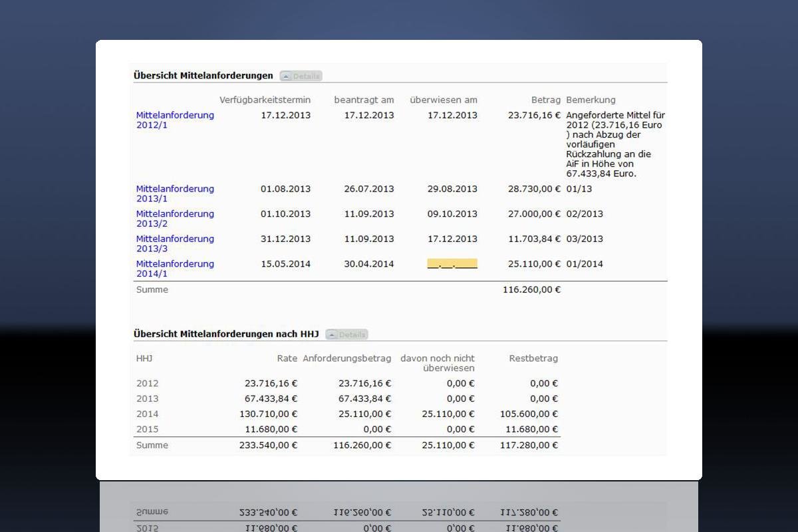This screenshot has height=532, width=798.
Task: Select the HHJ 2015 row label
Action: click(148, 429)
